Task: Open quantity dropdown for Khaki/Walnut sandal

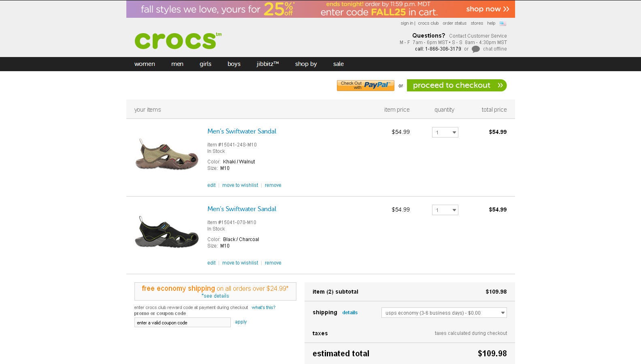Action: [445, 132]
